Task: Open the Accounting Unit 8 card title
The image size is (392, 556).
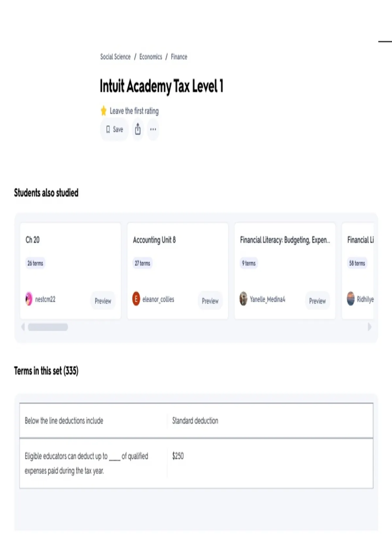Action: click(154, 240)
